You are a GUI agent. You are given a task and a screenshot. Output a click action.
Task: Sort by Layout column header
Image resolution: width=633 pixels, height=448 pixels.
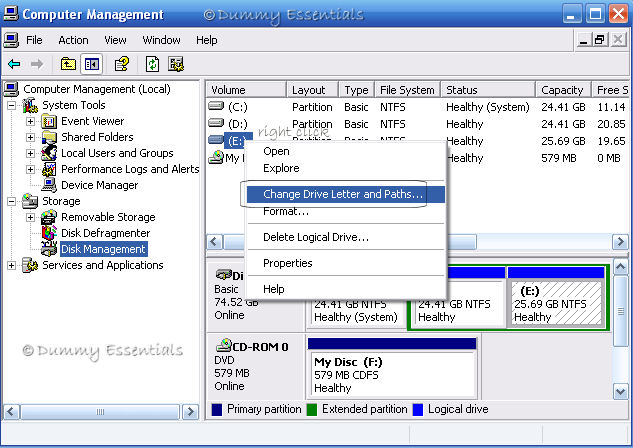click(312, 90)
